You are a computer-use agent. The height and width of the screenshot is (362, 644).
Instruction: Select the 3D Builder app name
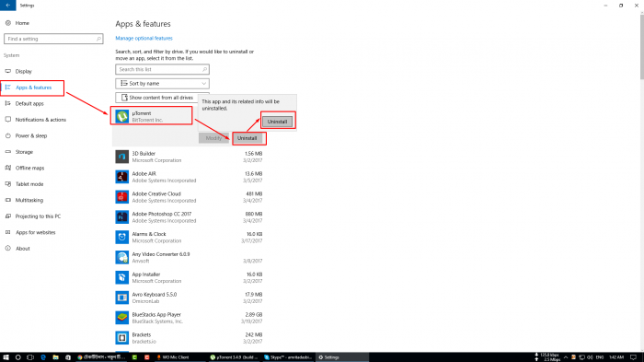point(144,154)
